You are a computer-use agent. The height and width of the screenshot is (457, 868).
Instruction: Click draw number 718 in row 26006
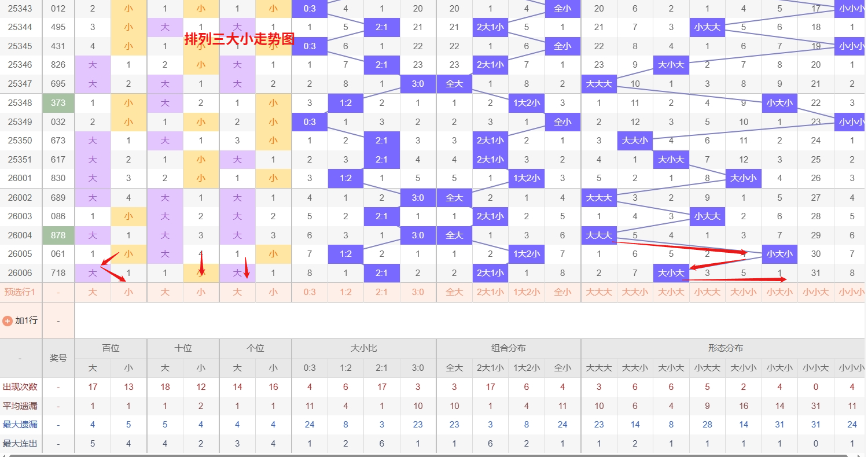pos(58,273)
